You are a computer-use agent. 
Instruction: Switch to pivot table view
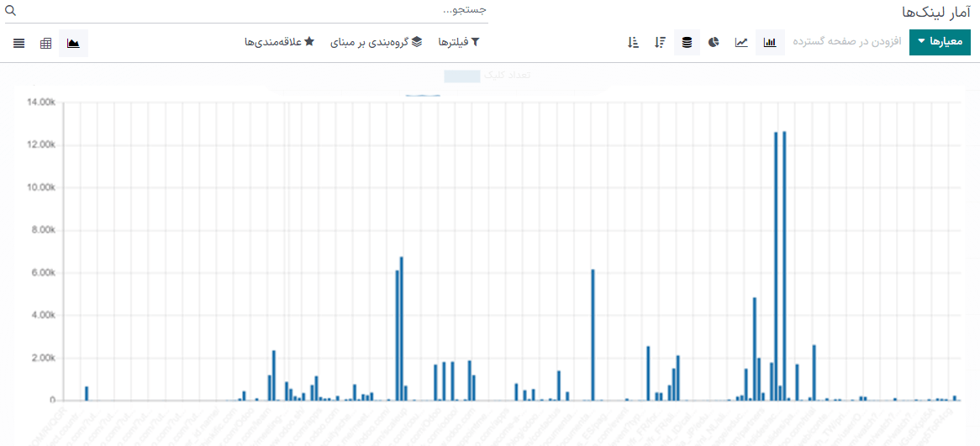point(46,43)
